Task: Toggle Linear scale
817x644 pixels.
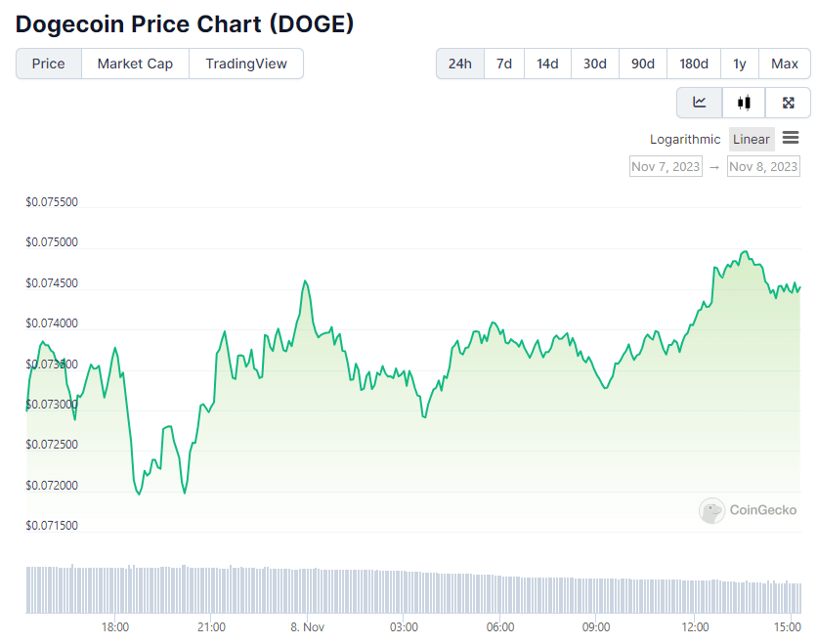Action: coord(751,139)
